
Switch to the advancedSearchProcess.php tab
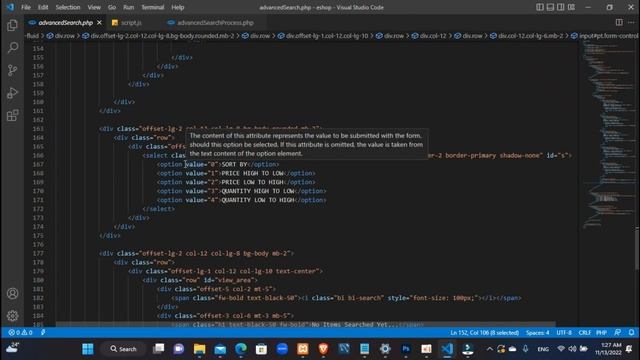point(215,23)
